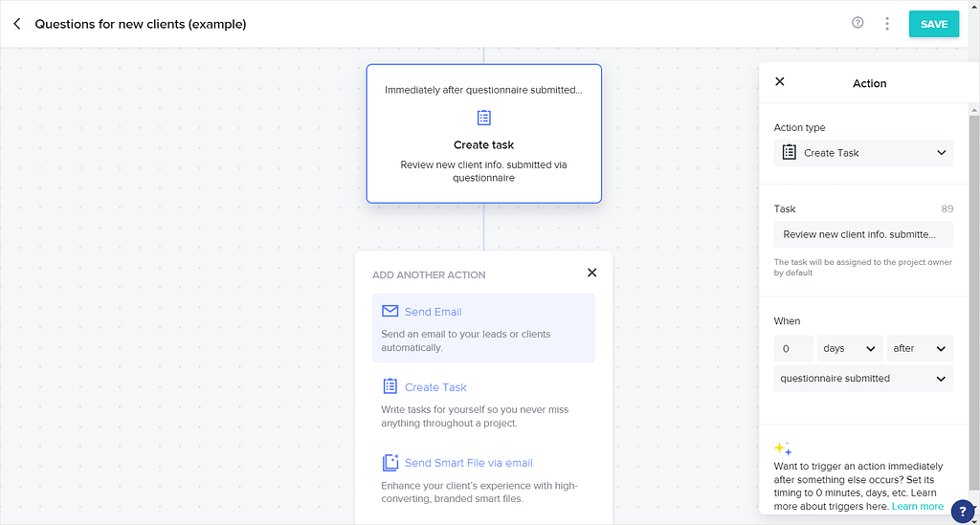Click the Action panel scrollbar

[x=973, y=303]
